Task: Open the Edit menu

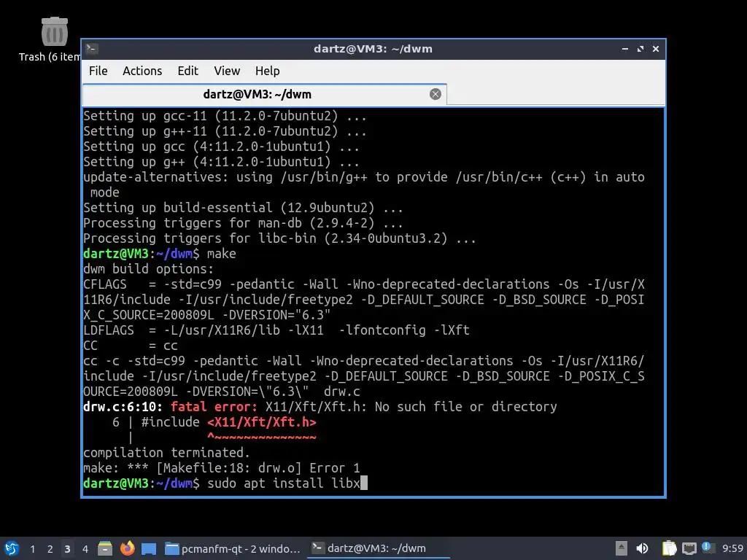Action: click(187, 71)
